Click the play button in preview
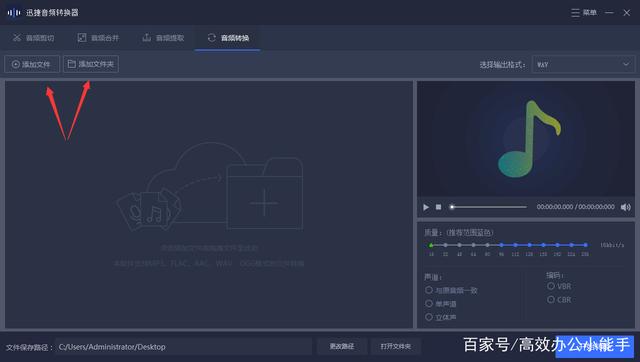 [426, 207]
